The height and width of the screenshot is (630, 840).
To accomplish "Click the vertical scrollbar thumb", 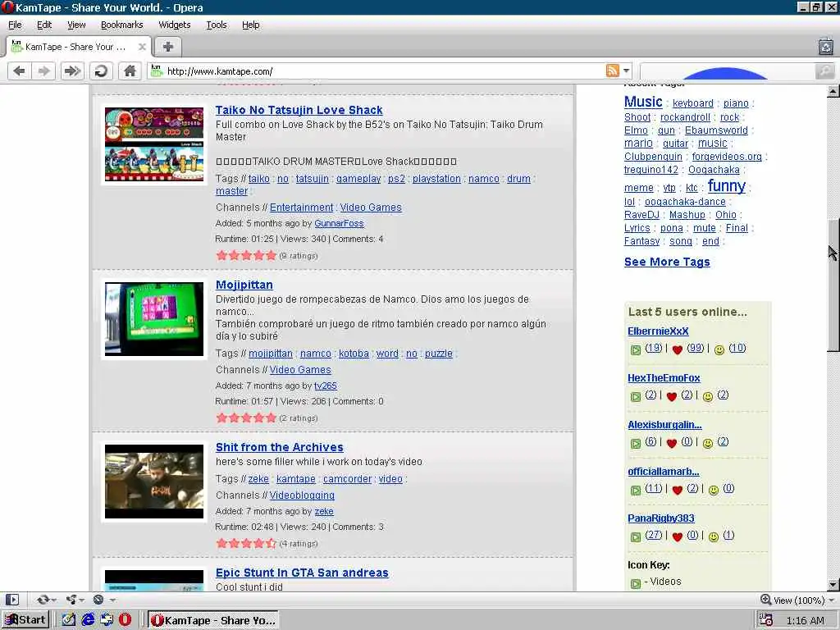I will 833,285.
